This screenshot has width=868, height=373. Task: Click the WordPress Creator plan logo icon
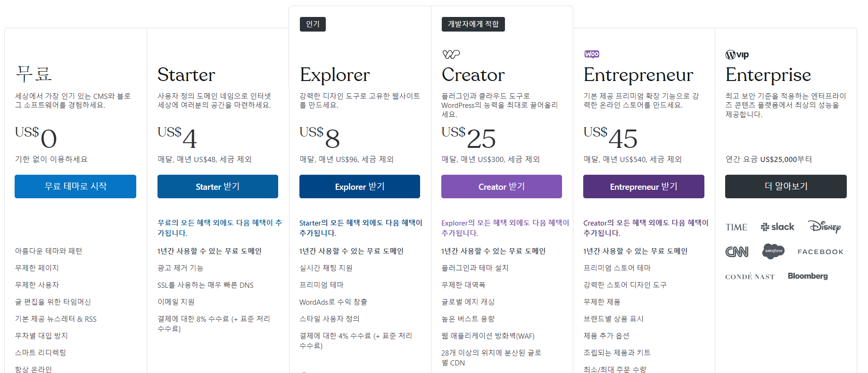(x=451, y=54)
